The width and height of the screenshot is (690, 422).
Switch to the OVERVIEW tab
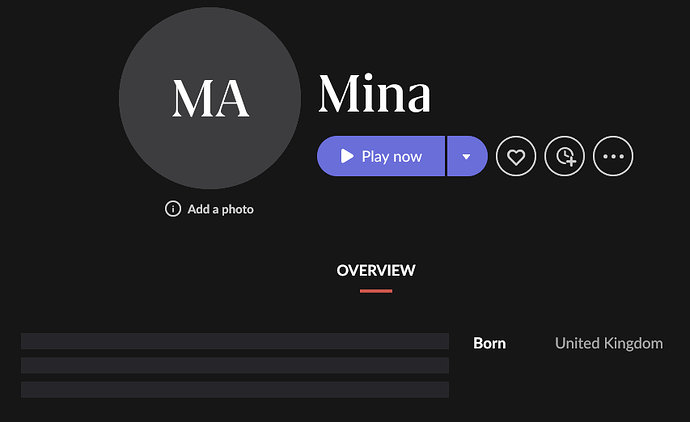[376, 270]
